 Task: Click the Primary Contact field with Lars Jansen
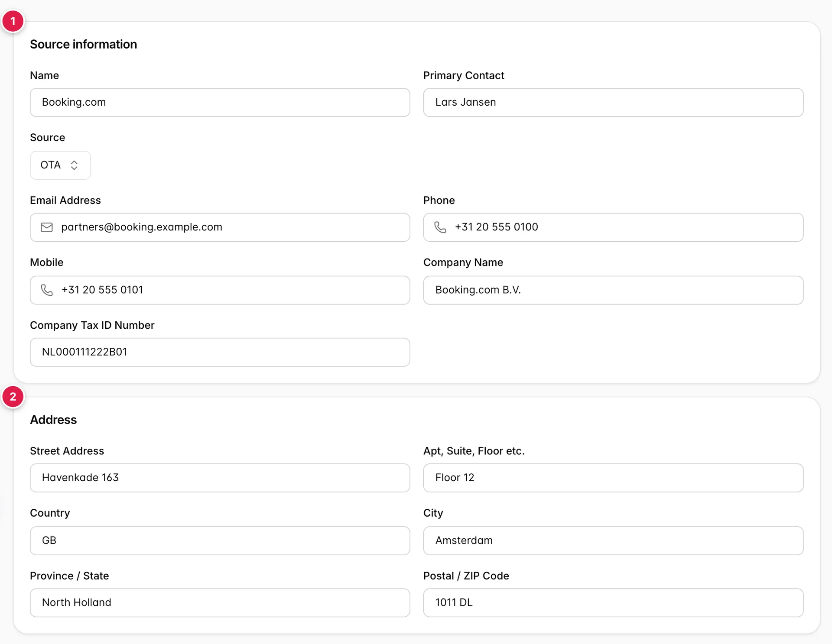pyautogui.click(x=613, y=102)
